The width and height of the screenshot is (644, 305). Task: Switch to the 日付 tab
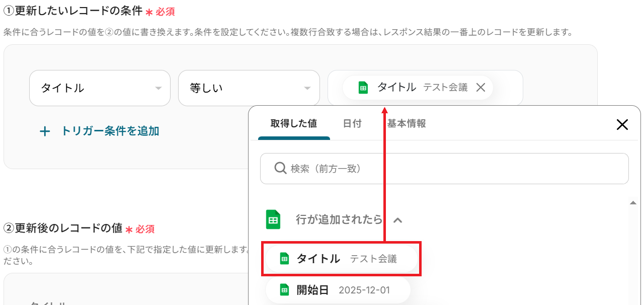click(x=352, y=124)
